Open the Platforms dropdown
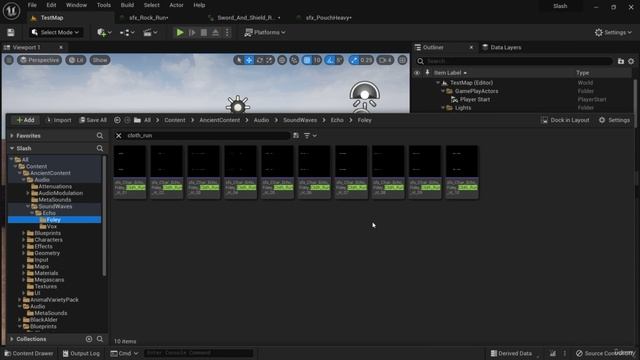Viewport: 640px width, 360px height. (265, 32)
